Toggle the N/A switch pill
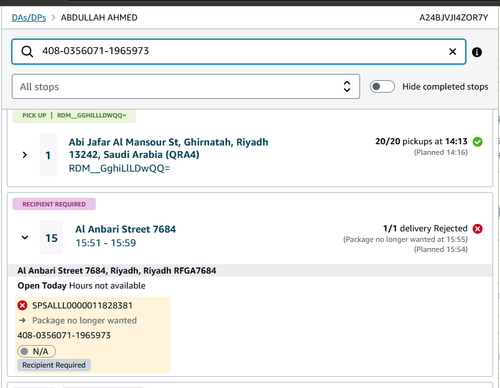This screenshot has height=388, width=500. click(x=36, y=351)
